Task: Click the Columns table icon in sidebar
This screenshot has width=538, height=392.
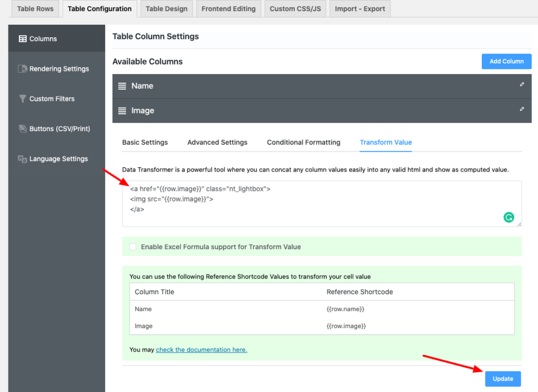Action: pyautogui.click(x=23, y=39)
